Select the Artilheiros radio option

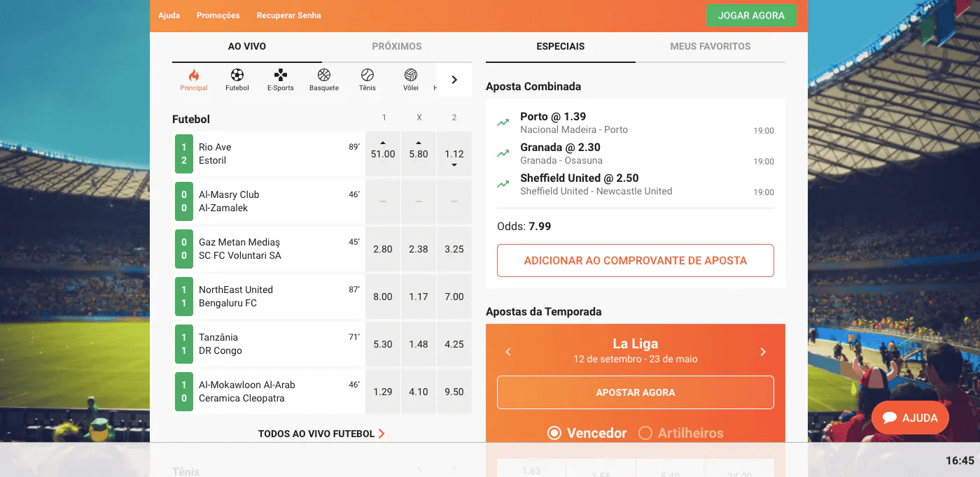pos(645,433)
